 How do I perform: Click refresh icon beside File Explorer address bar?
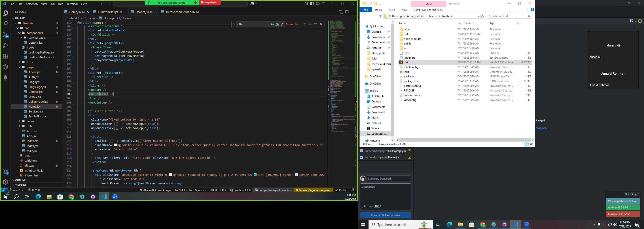[x=483, y=16]
